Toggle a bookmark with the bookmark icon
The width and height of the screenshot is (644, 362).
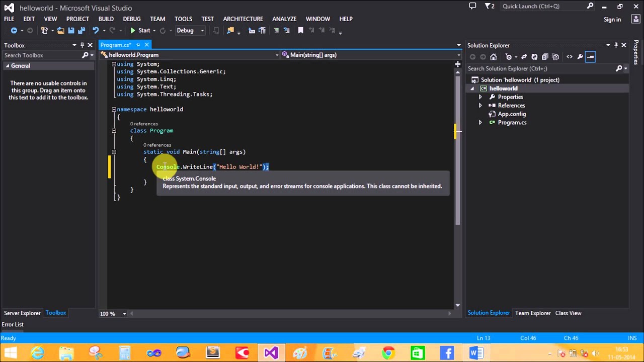[x=300, y=31]
